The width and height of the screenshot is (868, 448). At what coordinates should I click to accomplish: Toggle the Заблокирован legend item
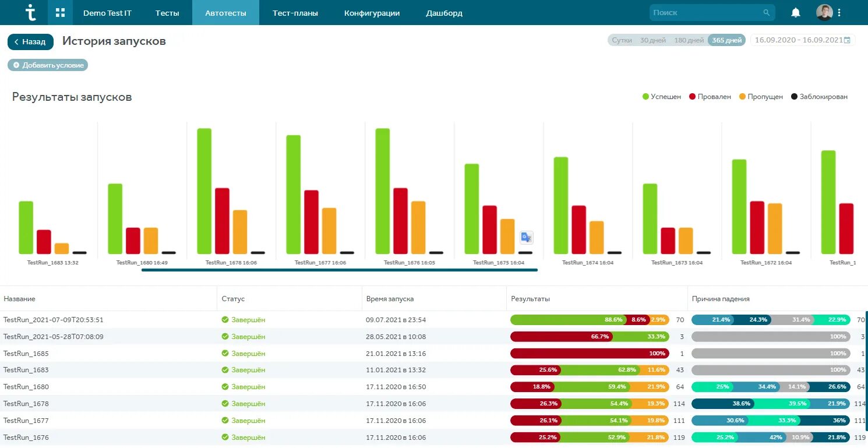pos(819,97)
